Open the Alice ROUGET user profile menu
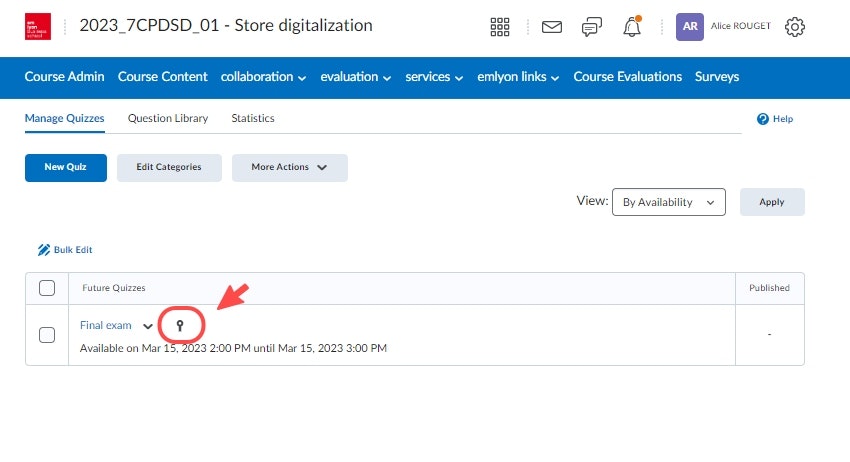850x462 pixels. click(724, 27)
